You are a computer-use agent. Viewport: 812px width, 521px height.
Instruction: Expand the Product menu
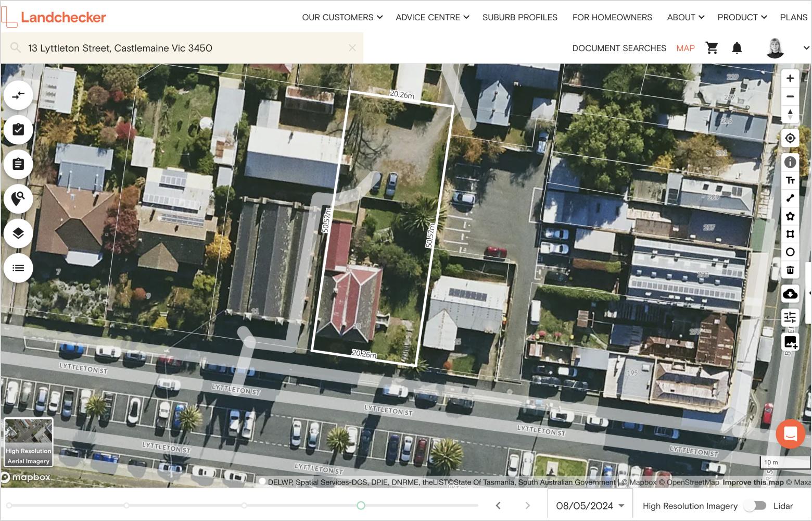pyautogui.click(x=742, y=17)
